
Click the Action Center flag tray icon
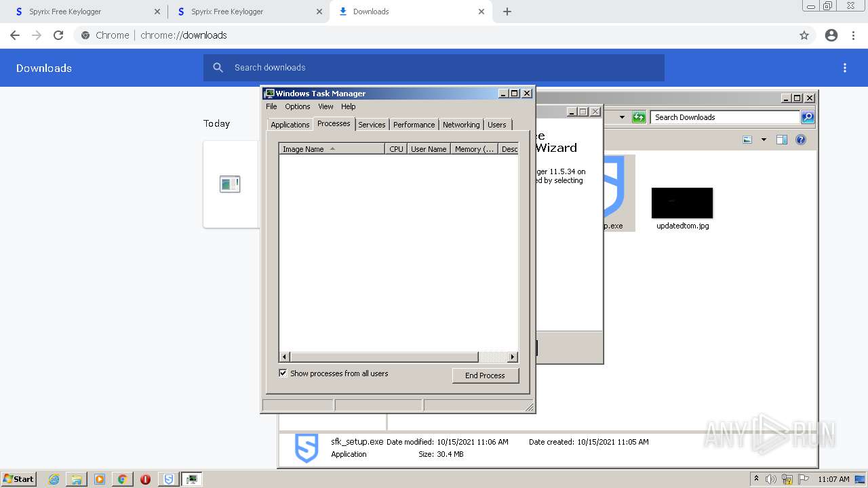click(804, 479)
